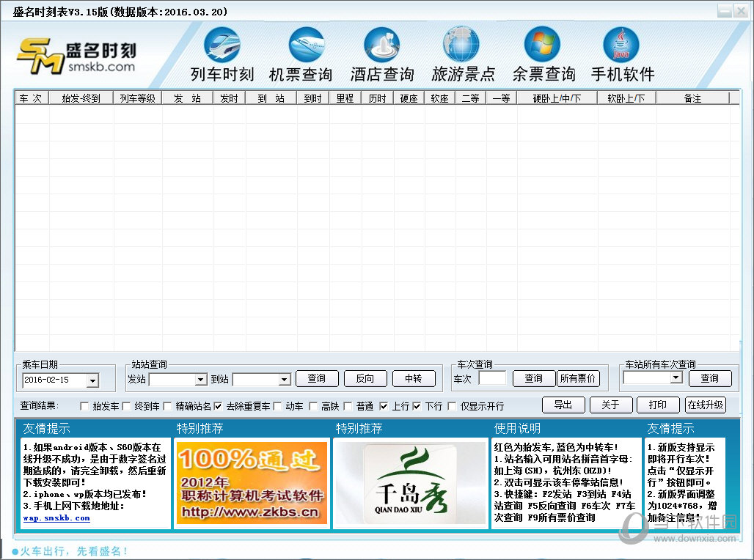Click the 打印 button
Viewport: 754px width, 560px height.
tap(658, 405)
